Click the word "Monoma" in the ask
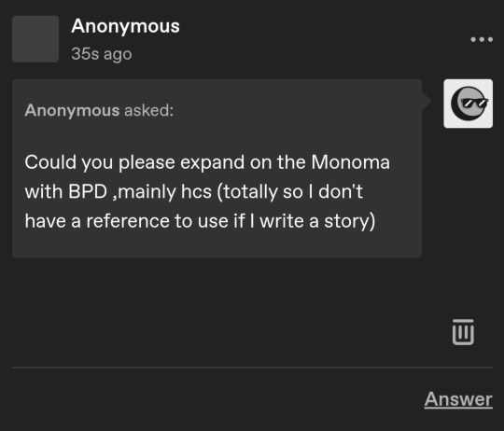Image resolution: width=504 pixels, height=431 pixels. pyautogui.click(x=351, y=162)
